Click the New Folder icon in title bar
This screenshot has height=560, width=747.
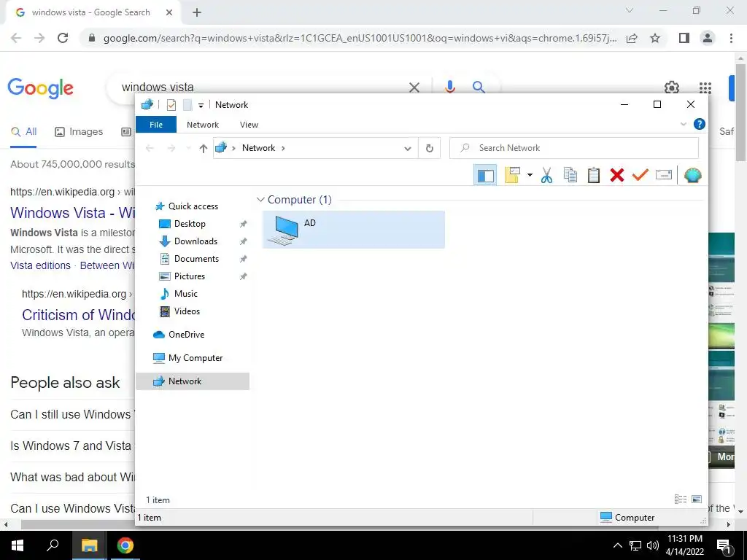click(x=187, y=105)
